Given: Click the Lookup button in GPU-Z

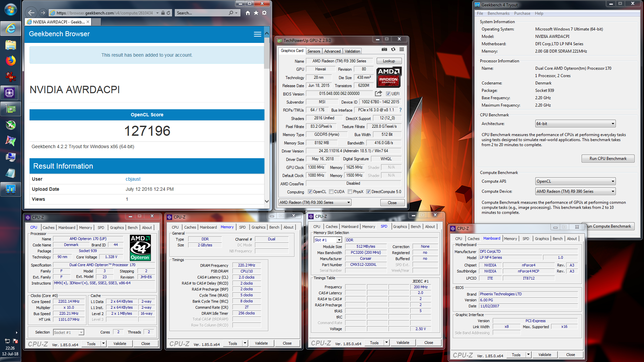Looking at the screenshot, I should point(389,61).
